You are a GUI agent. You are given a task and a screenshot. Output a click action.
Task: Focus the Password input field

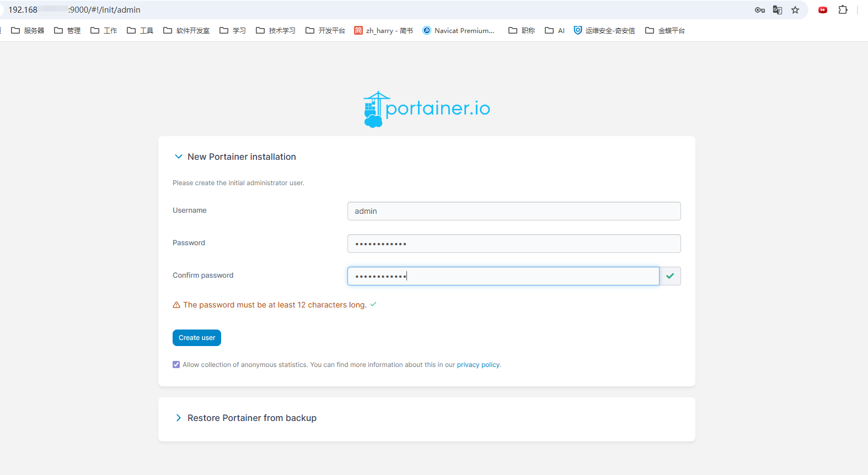point(514,244)
